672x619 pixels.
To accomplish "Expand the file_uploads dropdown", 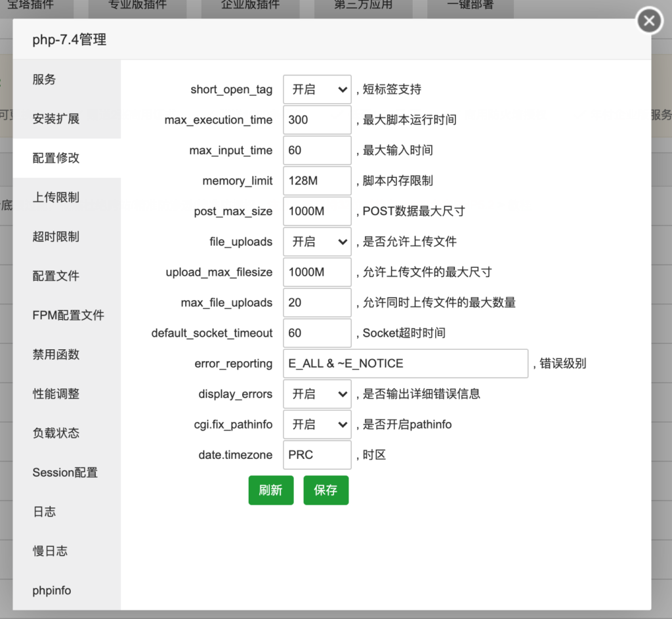I will (317, 242).
